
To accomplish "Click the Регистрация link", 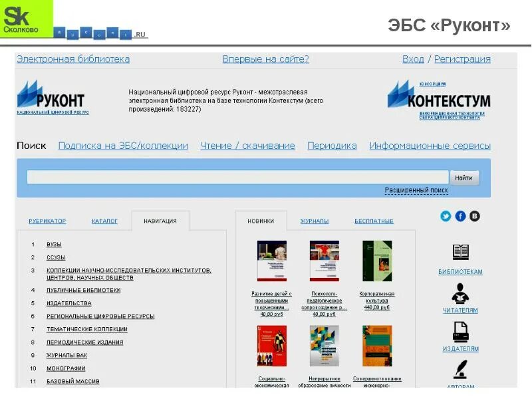I will click(x=462, y=59).
